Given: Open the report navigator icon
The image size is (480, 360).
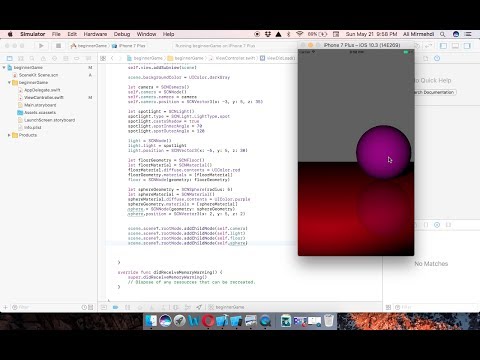Looking at the screenshot, I should [x=88, y=58].
